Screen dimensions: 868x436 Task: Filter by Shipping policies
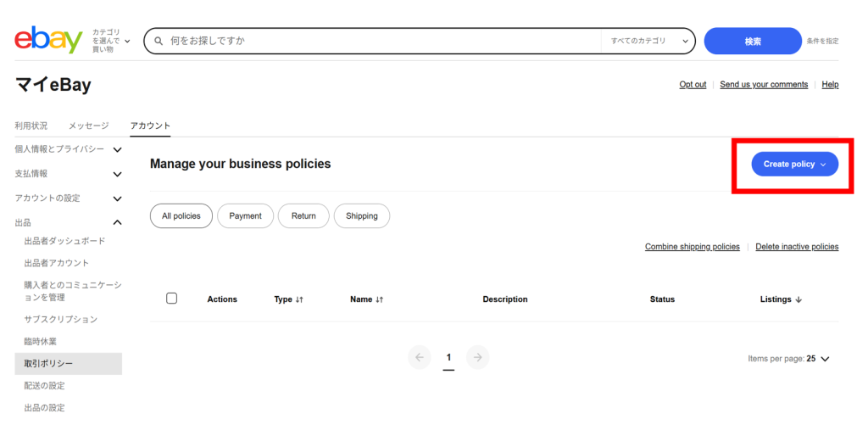point(361,216)
